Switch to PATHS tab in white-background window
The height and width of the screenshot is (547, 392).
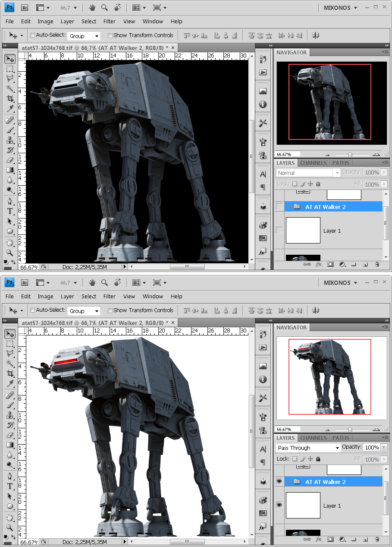click(341, 438)
